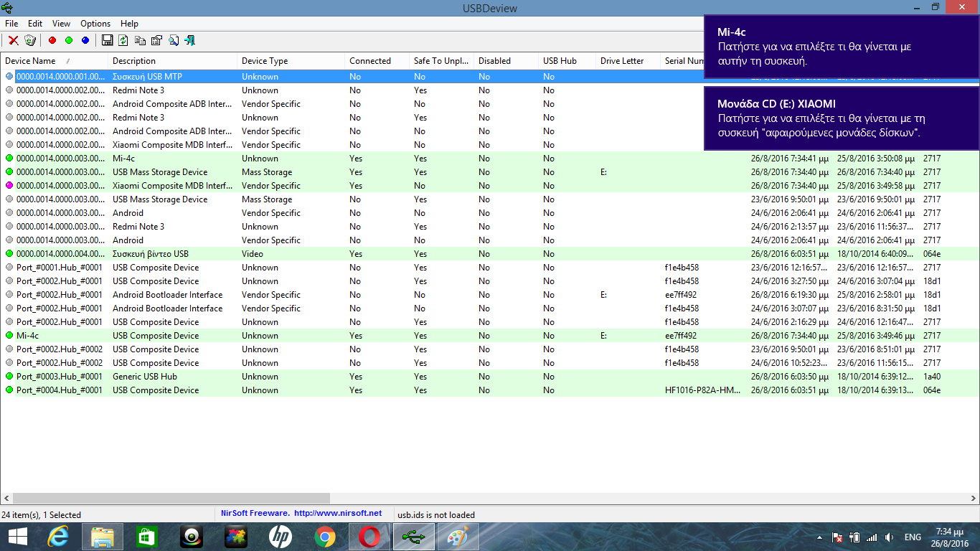Image resolution: width=980 pixels, height=551 pixels.
Task: Click the recycle bin toolbar icon
Action: 30,40
